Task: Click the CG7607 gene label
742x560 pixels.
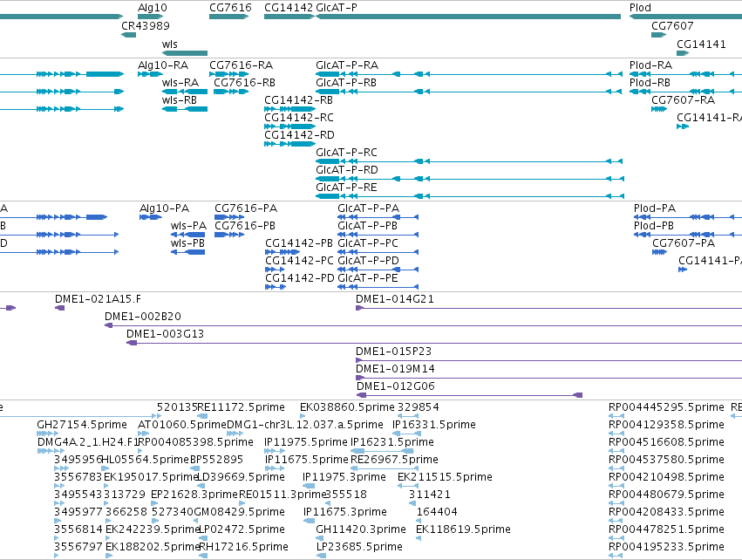Action: [672, 25]
